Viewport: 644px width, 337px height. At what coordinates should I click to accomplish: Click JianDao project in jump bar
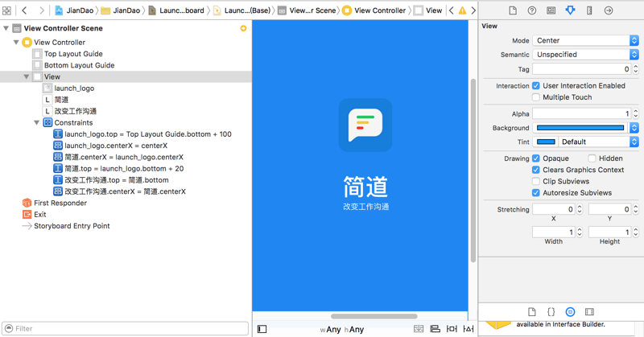pos(74,10)
